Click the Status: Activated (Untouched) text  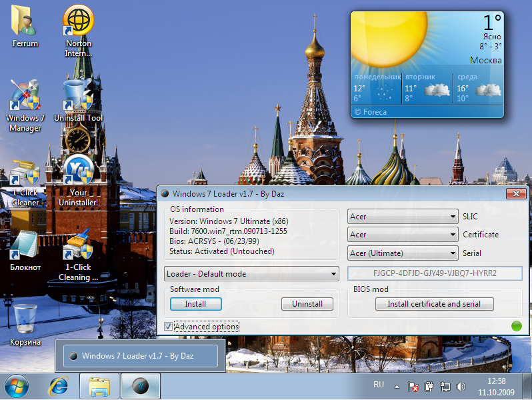[x=221, y=251]
